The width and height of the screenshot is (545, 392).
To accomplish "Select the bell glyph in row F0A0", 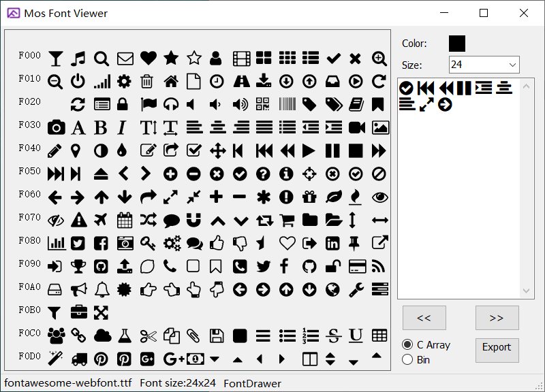I will [102, 289].
